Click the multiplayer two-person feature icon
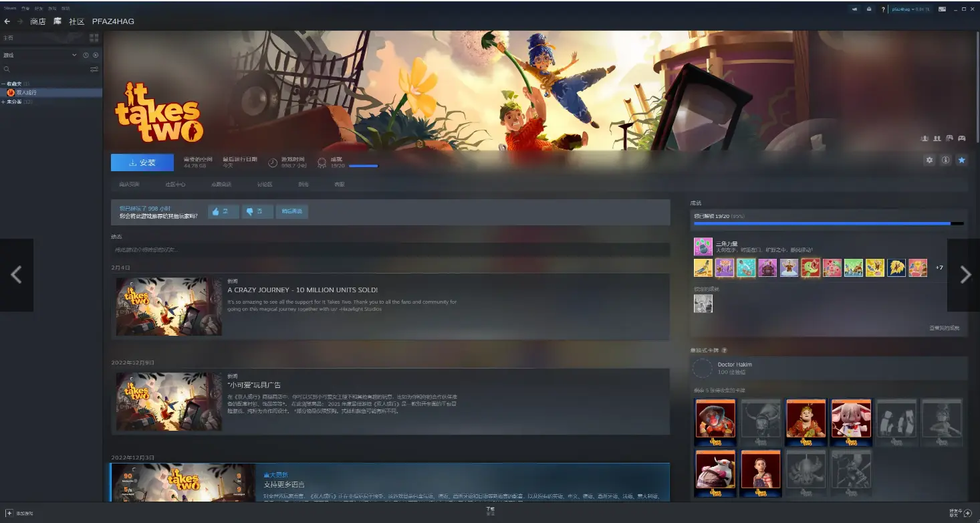This screenshot has width=980, height=523. 937,138
